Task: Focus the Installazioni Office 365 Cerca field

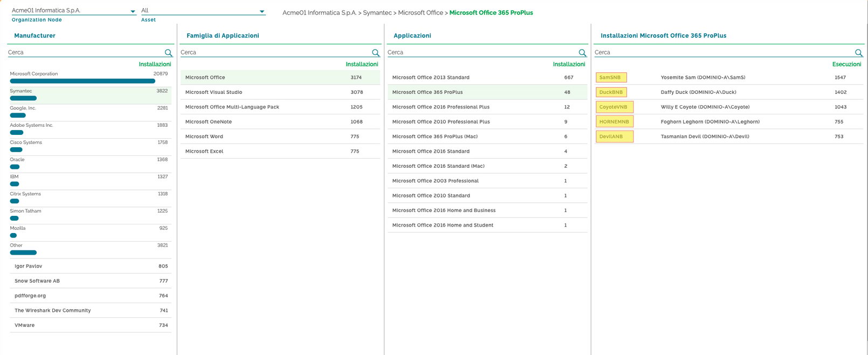Action: tap(724, 52)
